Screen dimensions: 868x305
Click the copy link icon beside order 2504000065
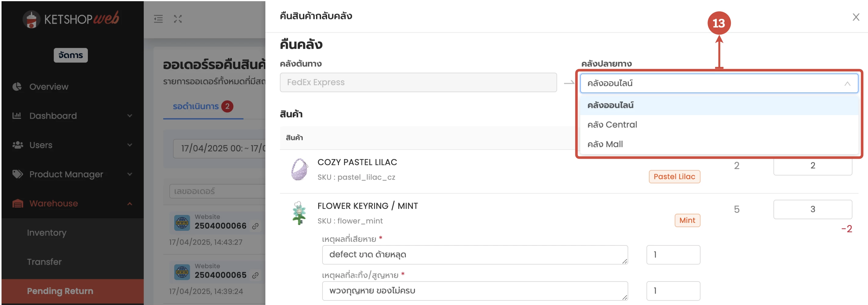[255, 275]
